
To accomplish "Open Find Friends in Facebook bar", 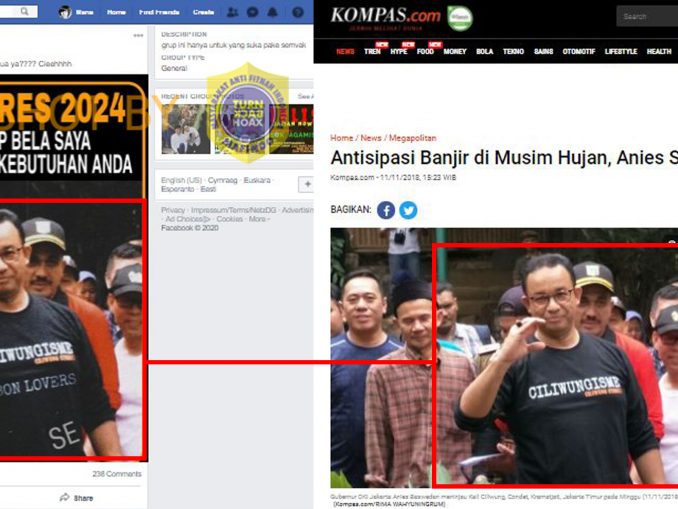I will 159,12.
